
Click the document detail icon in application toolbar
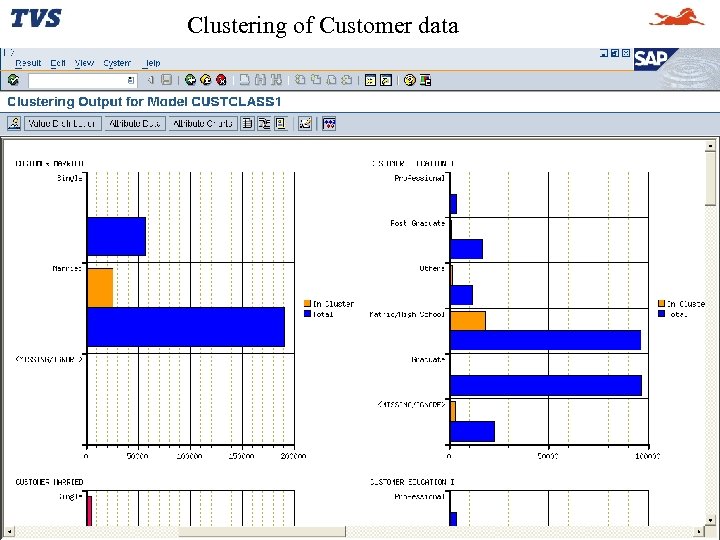[x=281, y=124]
